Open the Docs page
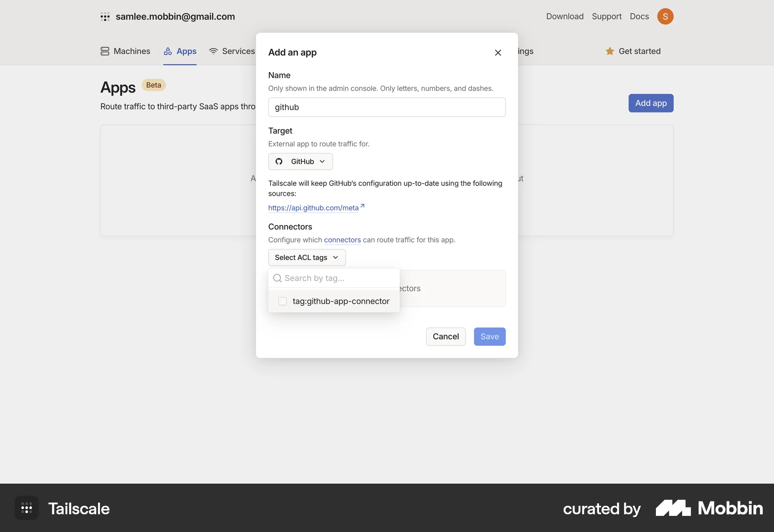 click(x=639, y=17)
